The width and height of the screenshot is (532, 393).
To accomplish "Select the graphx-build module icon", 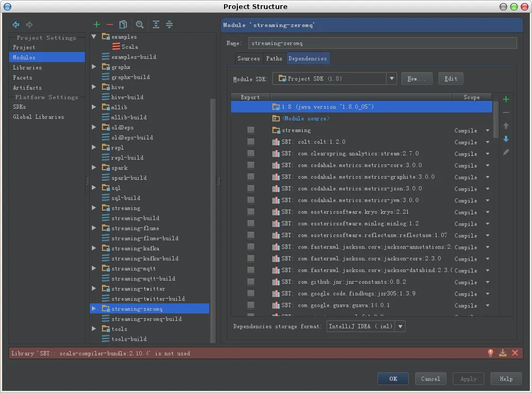I will pyautogui.click(x=106, y=77).
